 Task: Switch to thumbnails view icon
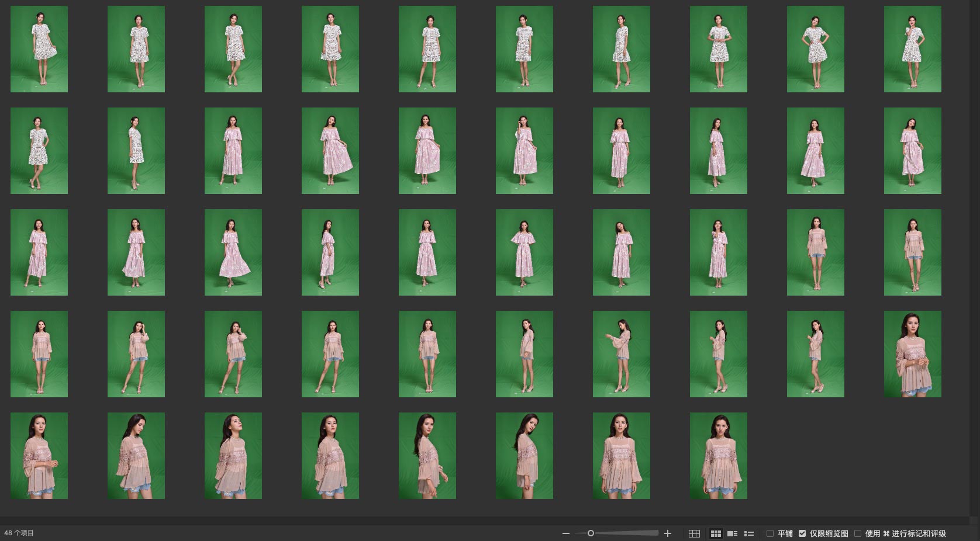716,533
